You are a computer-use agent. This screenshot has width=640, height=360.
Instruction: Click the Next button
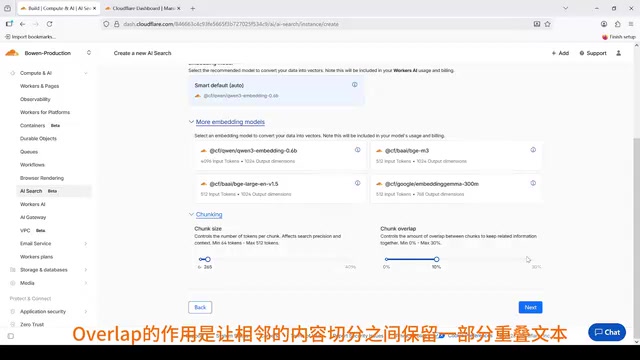tap(530, 307)
